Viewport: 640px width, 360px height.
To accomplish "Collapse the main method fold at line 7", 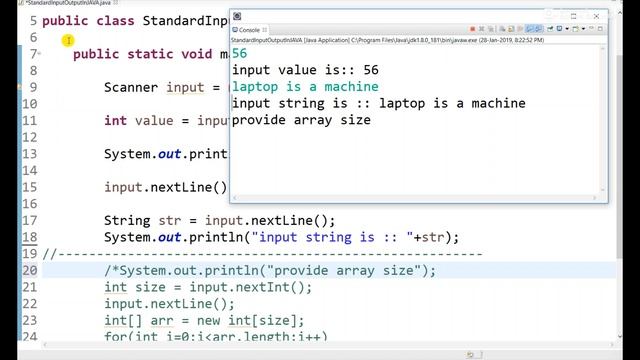I will (x=40, y=54).
